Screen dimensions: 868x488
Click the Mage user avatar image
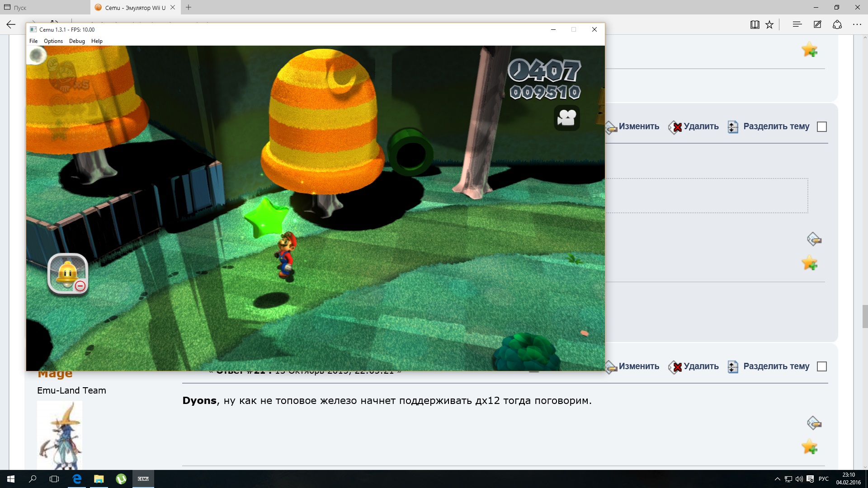pos(60,435)
